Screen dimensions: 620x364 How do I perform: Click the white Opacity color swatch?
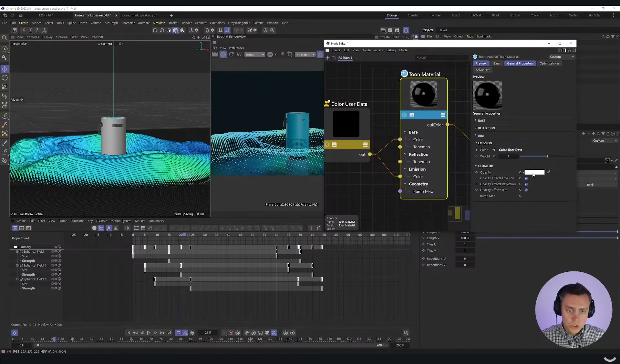[x=534, y=172]
